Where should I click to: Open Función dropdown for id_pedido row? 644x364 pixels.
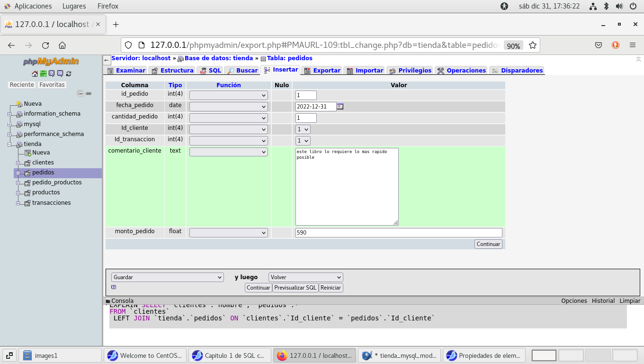pyautogui.click(x=228, y=95)
